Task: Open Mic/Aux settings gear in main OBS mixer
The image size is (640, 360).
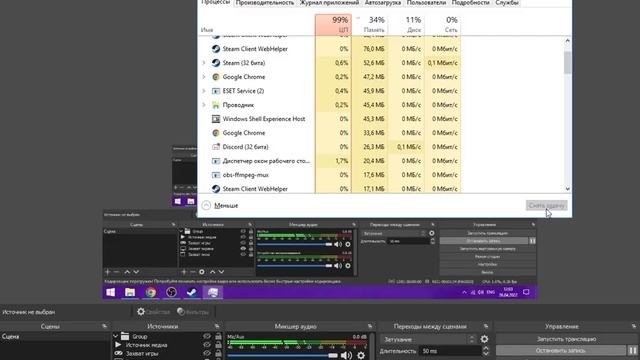Action: [x=361, y=356]
